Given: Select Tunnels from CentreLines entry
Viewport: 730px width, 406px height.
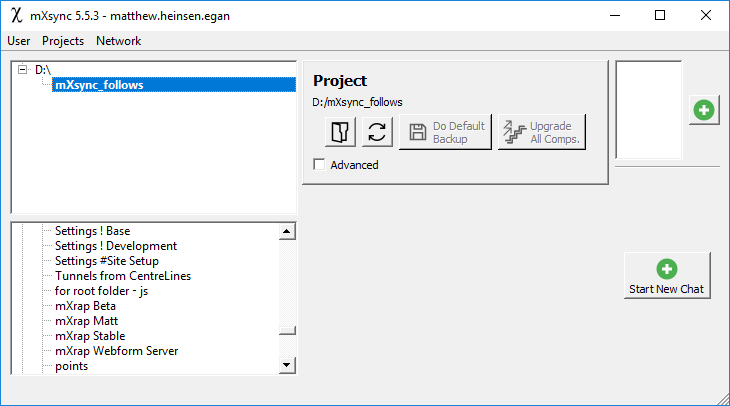Looking at the screenshot, I should coord(123,276).
